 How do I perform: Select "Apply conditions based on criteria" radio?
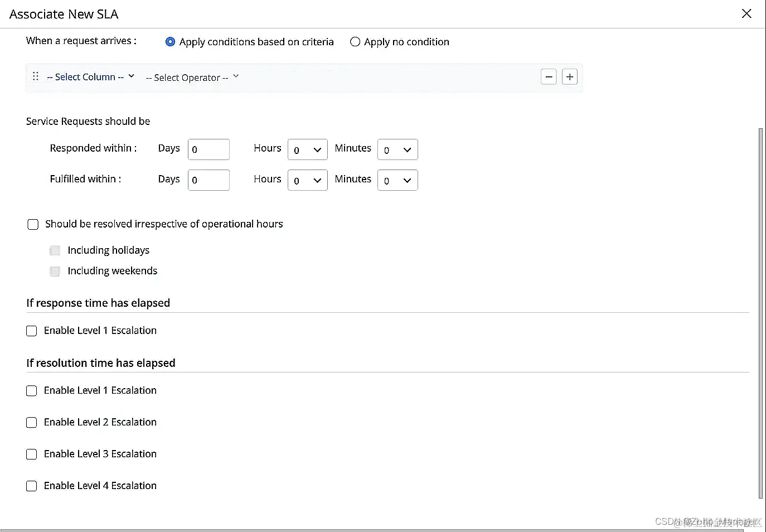tap(171, 42)
